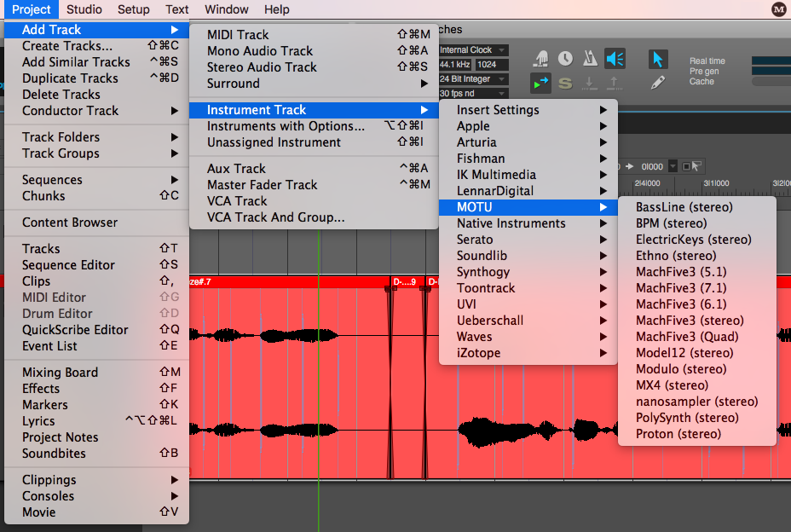This screenshot has height=532, width=791.
Task: Open the Sequence Editor
Action: [x=96, y=264]
